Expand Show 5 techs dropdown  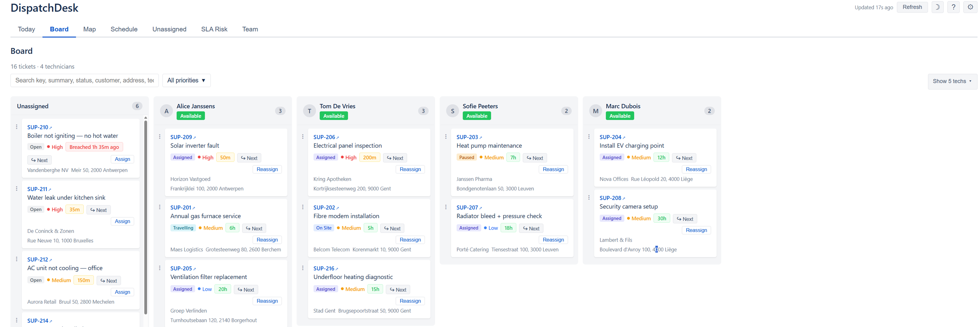click(952, 81)
